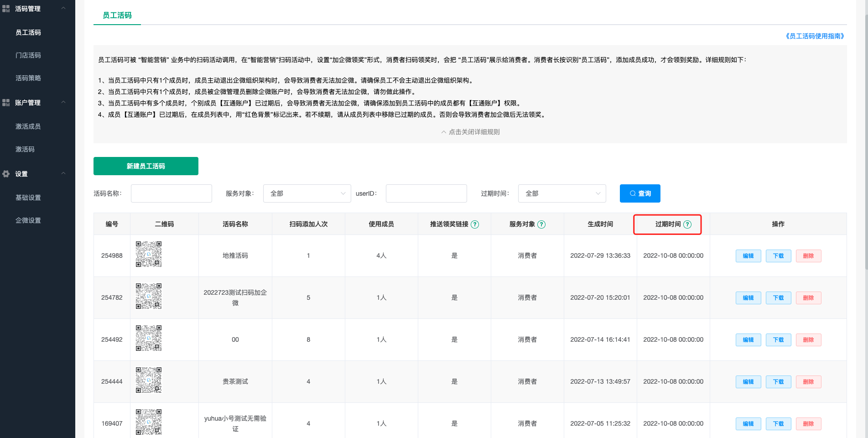Click 下载 for row 169407
Viewport: 868px width, 438px height.
[x=779, y=424]
